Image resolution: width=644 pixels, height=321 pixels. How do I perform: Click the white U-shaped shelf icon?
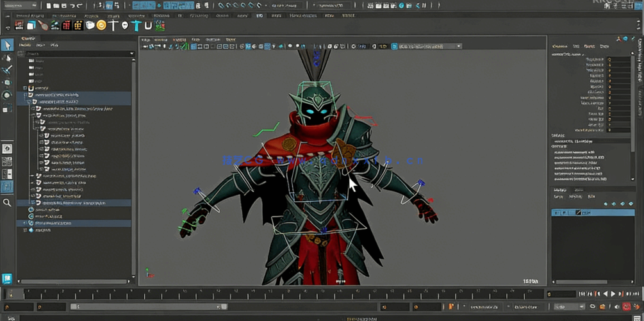[148, 26]
